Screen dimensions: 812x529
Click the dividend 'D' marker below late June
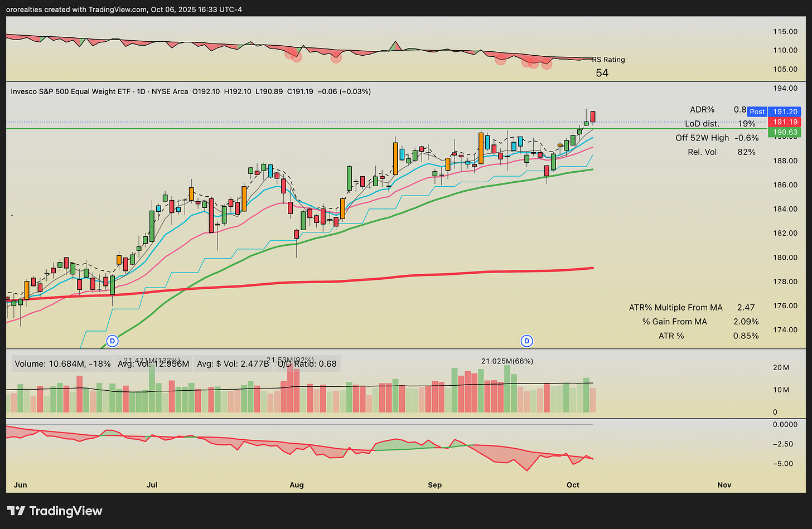point(113,340)
